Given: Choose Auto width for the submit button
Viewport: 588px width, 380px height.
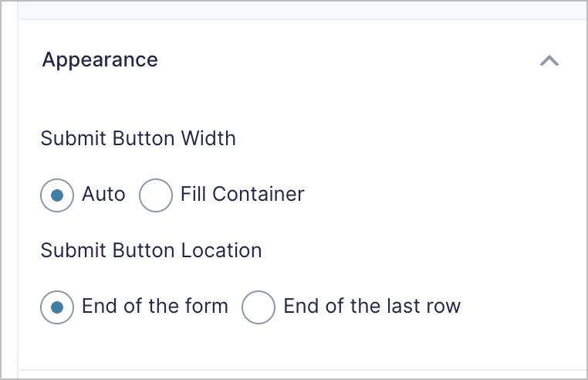Looking at the screenshot, I should click(x=57, y=195).
